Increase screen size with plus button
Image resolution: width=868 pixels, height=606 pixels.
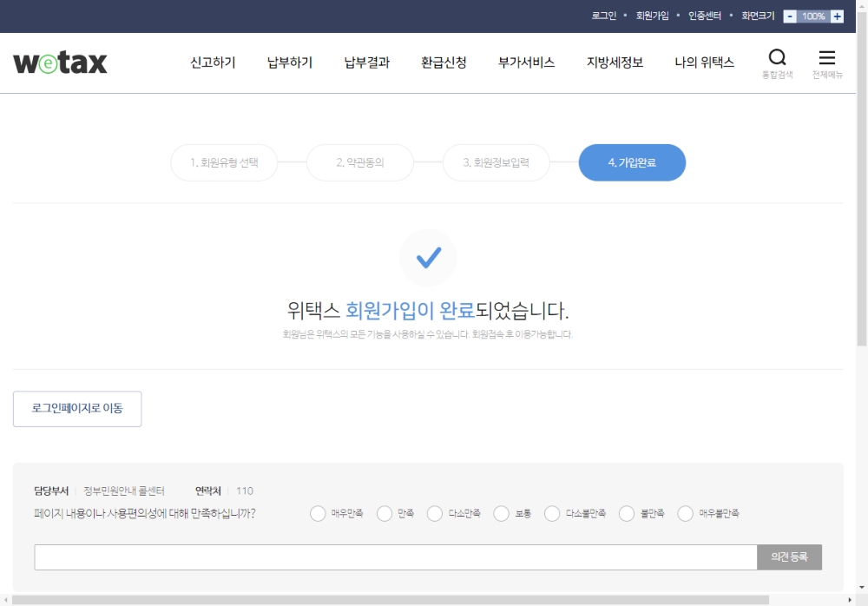point(837,16)
